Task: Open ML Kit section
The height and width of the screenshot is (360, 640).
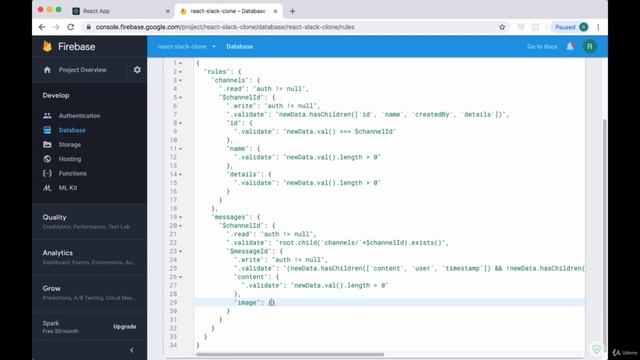Action: (68, 188)
